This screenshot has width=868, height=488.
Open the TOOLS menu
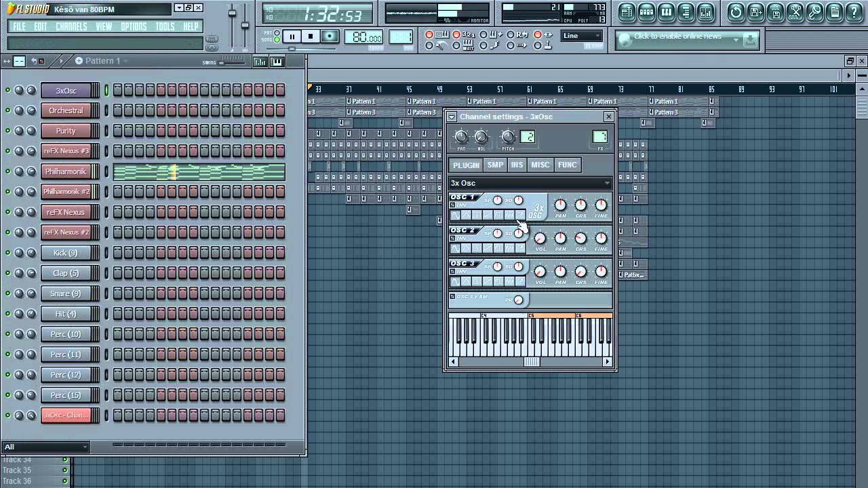(x=165, y=26)
